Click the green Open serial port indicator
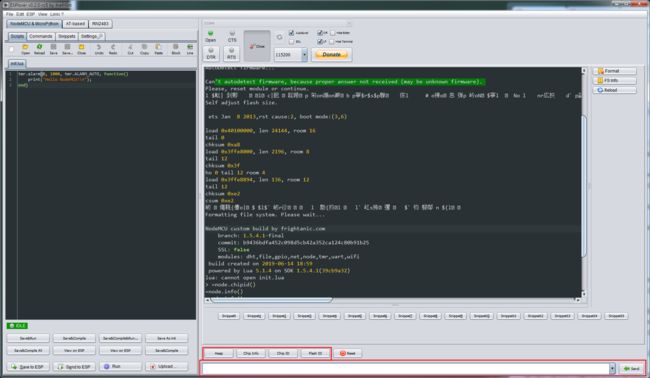 (211, 36)
